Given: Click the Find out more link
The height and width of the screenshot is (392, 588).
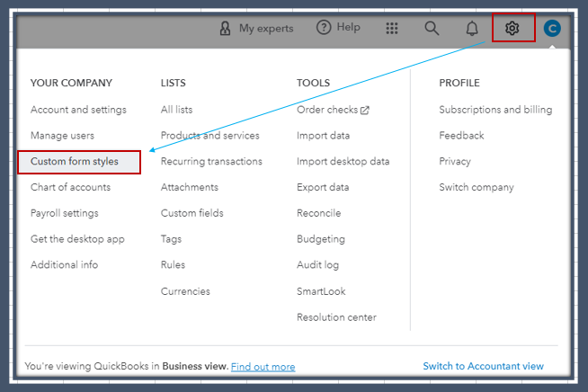Looking at the screenshot, I should pyautogui.click(x=263, y=367).
